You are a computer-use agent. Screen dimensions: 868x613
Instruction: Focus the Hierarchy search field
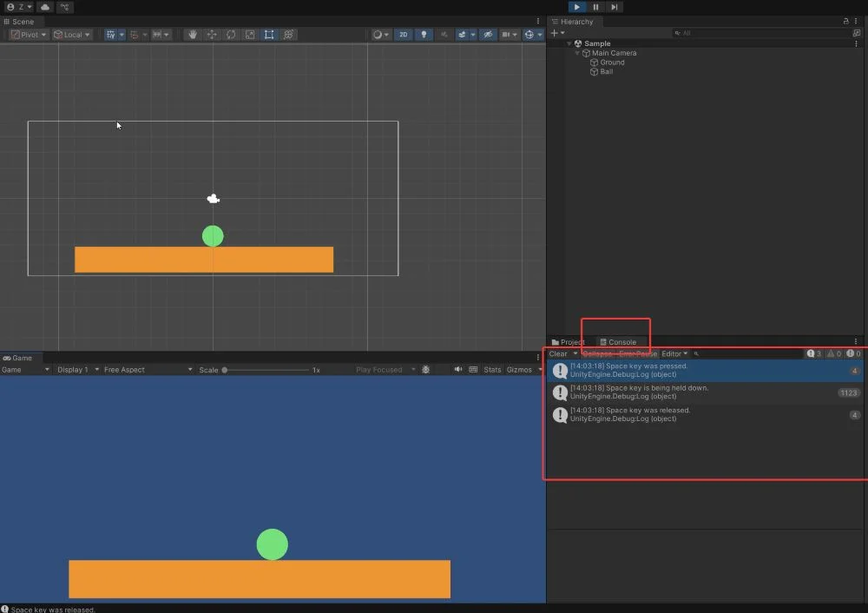click(760, 33)
